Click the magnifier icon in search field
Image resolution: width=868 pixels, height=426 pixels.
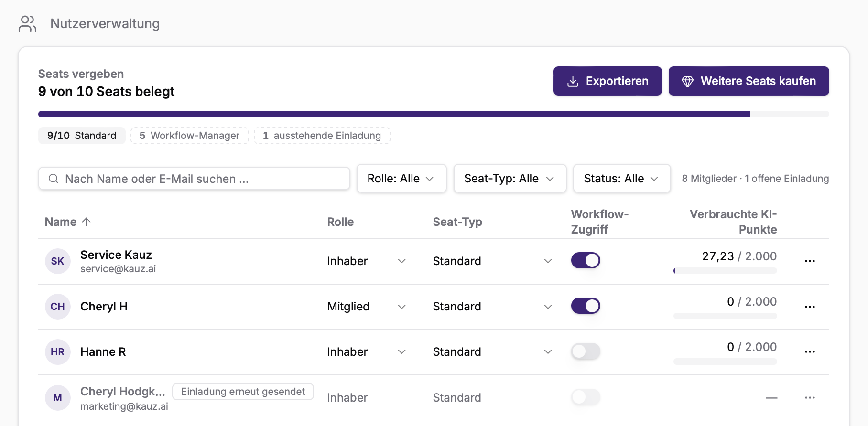[54, 179]
